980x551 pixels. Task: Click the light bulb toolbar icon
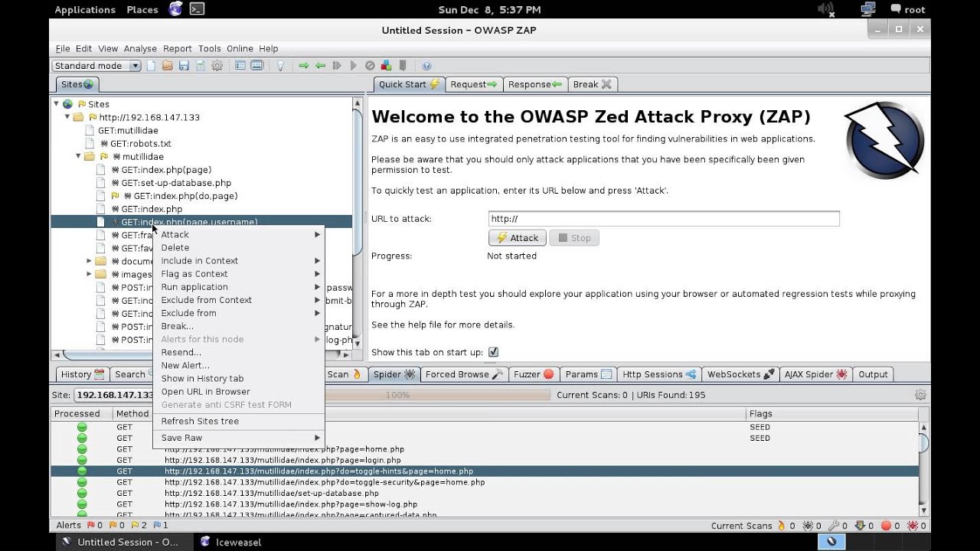280,66
